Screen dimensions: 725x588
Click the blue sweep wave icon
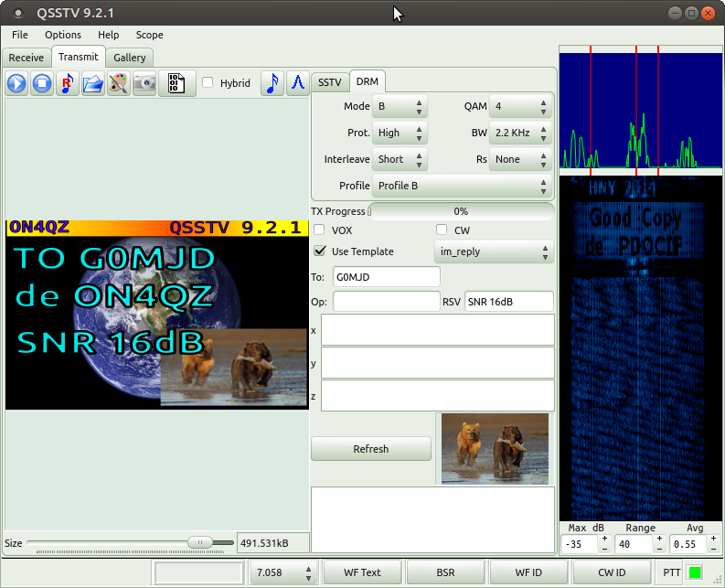pyautogui.click(x=297, y=83)
